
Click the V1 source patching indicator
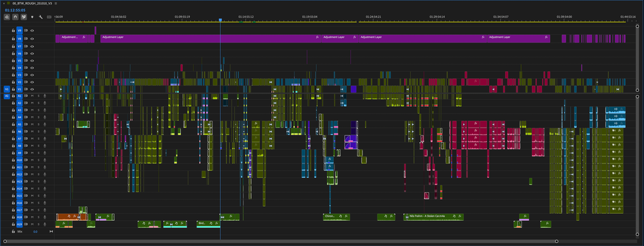(x=6, y=89)
